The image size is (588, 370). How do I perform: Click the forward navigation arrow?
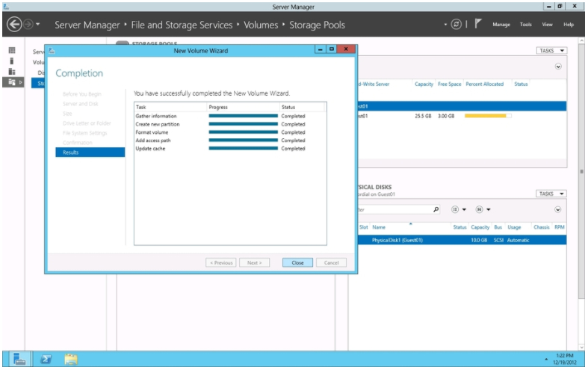point(28,25)
